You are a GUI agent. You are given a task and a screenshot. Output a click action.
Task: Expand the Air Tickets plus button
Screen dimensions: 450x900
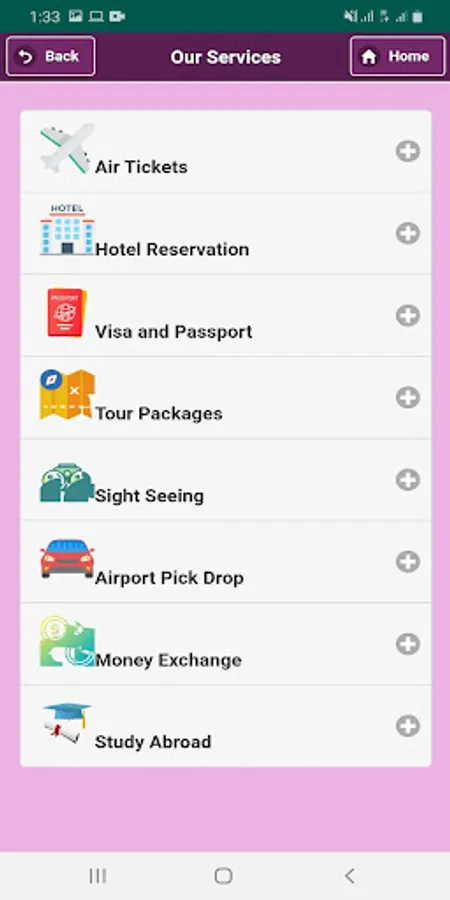tap(408, 152)
